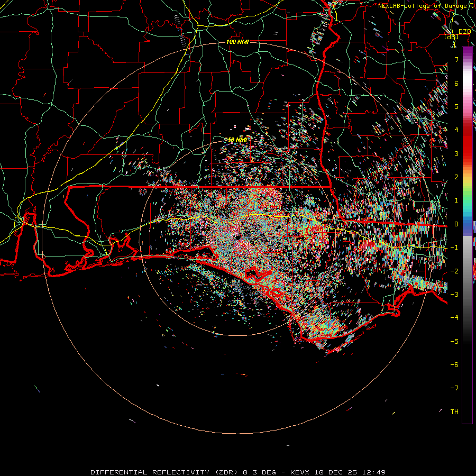Click the 0 value on the dB scale
Screen dimensions: 476x476
456,224
